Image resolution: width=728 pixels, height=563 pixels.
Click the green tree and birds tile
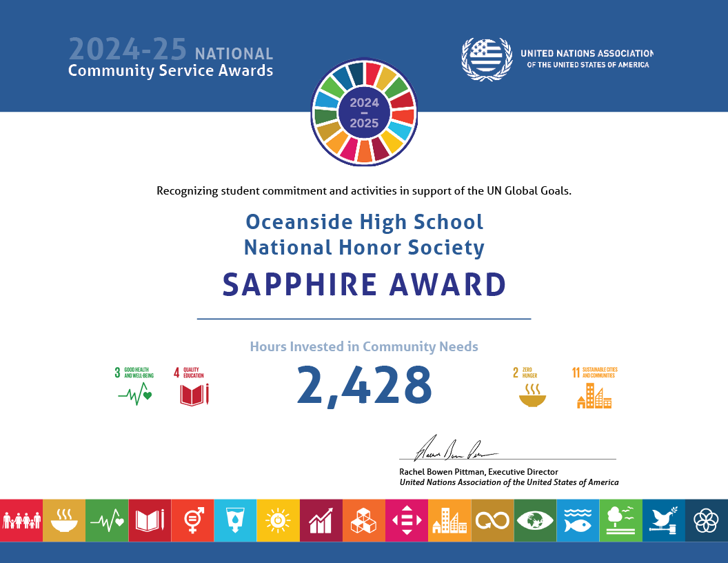tap(620, 520)
